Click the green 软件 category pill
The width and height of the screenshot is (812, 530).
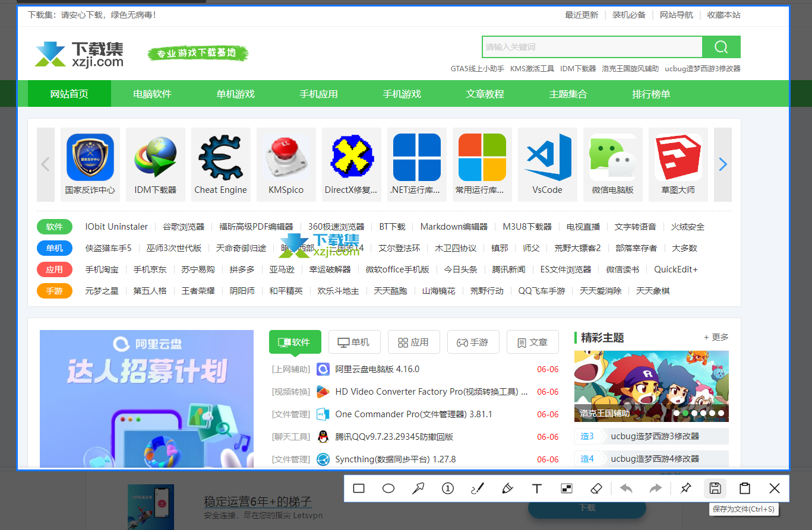point(55,227)
